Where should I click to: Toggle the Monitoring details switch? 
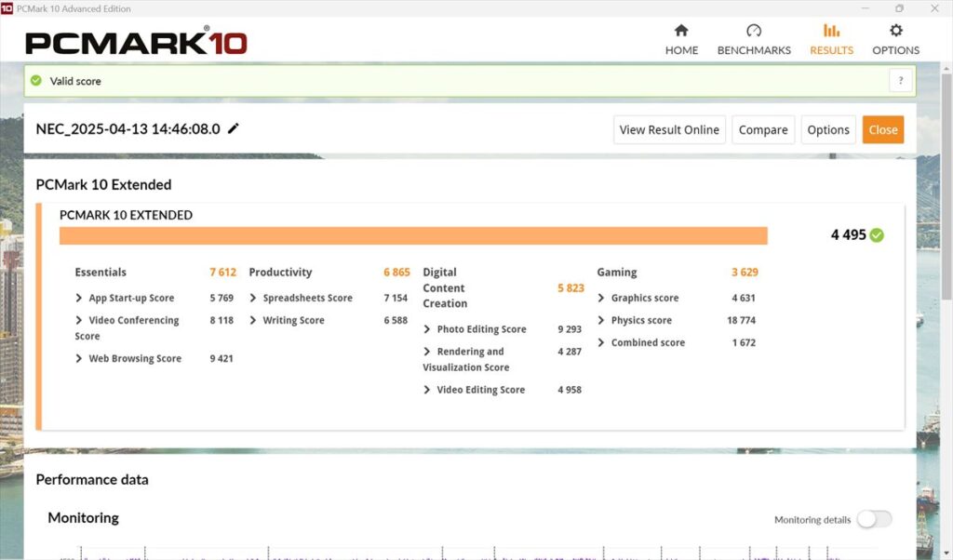[x=874, y=519]
